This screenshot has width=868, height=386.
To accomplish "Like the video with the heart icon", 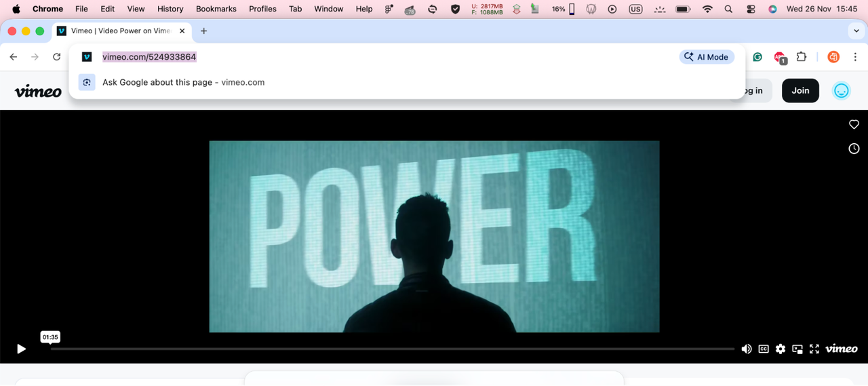I will coord(854,124).
